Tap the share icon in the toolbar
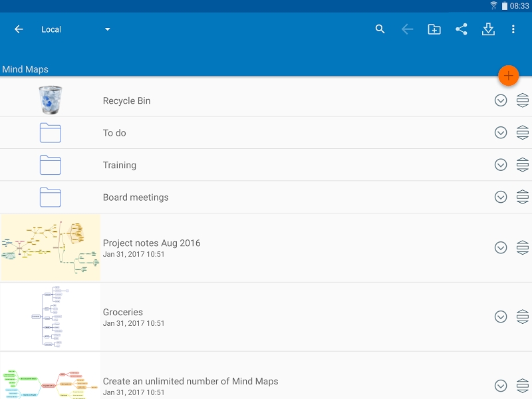Screen dimensions: 532x399 [462, 29]
